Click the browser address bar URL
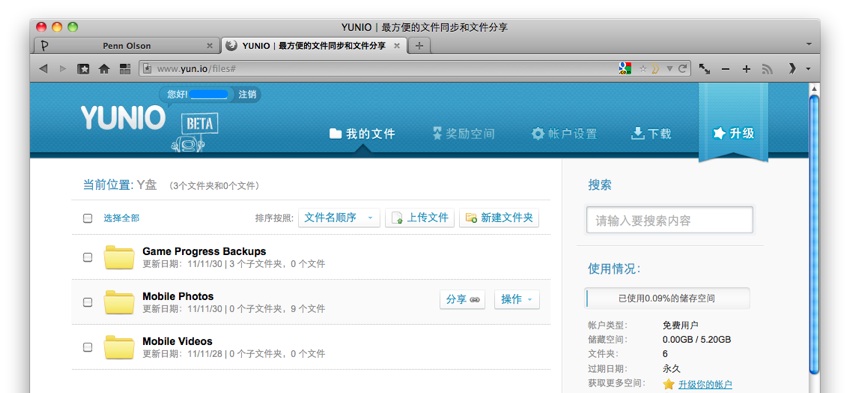 click(196, 69)
